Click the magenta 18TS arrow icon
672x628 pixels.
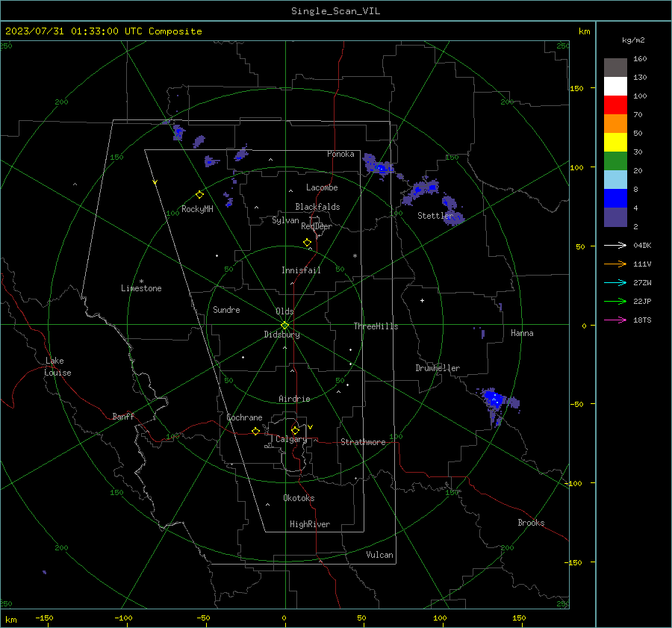[615, 320]
